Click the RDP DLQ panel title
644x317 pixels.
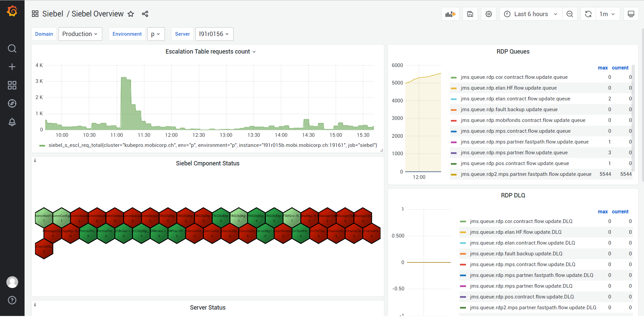513,195
